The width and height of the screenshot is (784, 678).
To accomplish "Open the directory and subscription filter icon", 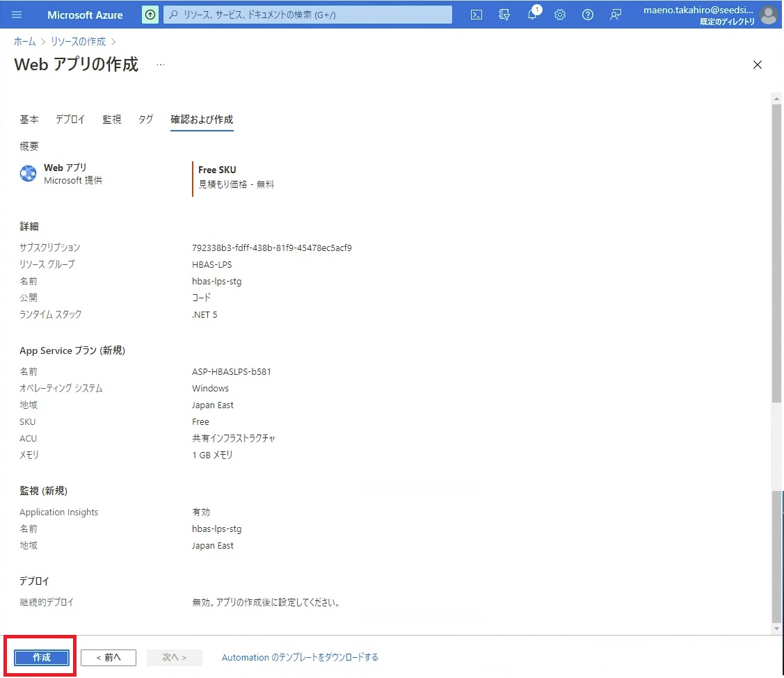I will tap(504, 15).
